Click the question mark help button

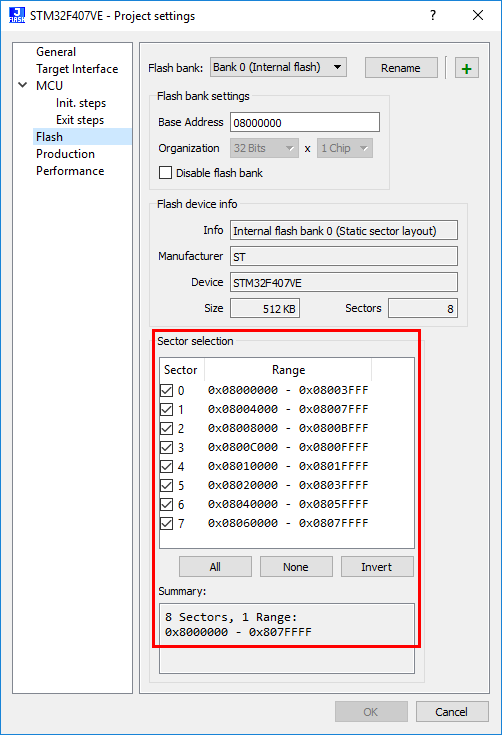pyautogui.click(x=433, y=15)
